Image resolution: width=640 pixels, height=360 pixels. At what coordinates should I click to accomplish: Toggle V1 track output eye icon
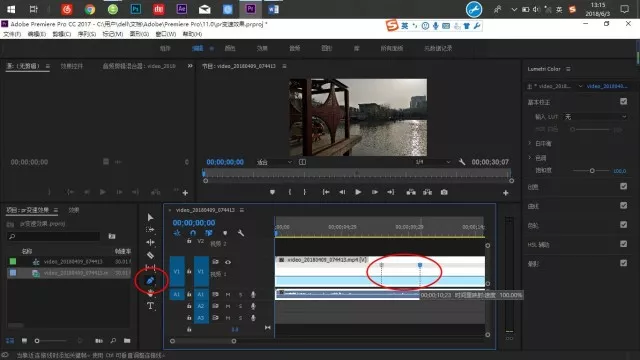pyautogui.click(x=228, y=262)
